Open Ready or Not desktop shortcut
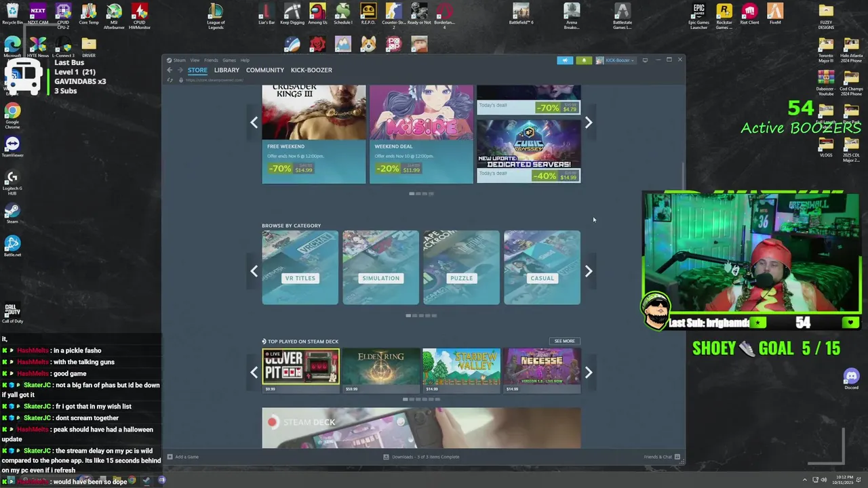This screenshot has height=488, width=868. point(419,14)
